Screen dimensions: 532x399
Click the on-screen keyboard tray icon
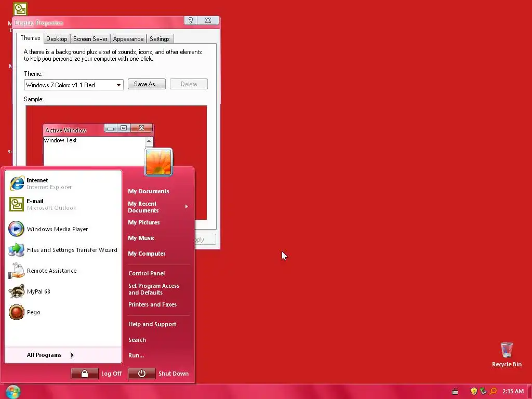point(455,392)
